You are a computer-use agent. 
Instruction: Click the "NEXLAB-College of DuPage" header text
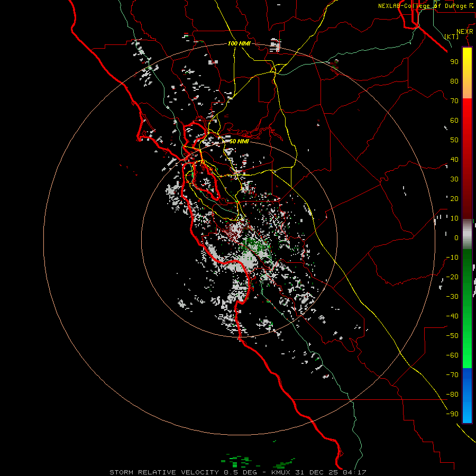(x=423, y=6)
